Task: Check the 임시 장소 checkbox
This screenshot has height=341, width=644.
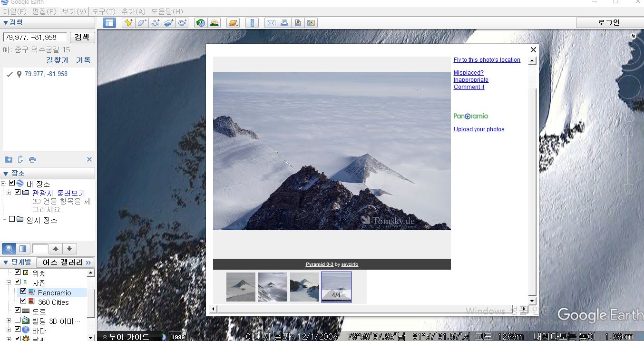Action: pos(12,219)
